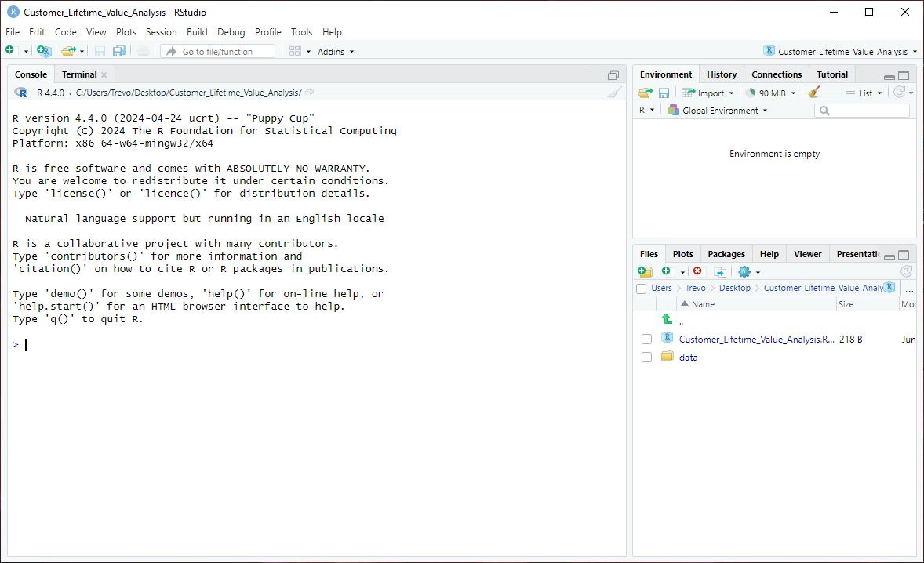Toggle the select-all files checkbox

[641, 289]
